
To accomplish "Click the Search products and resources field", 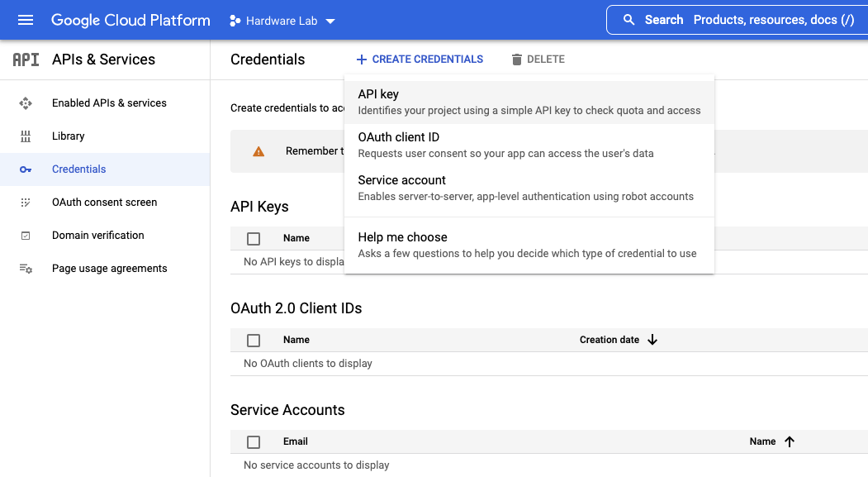I will (x=743, y=19).
